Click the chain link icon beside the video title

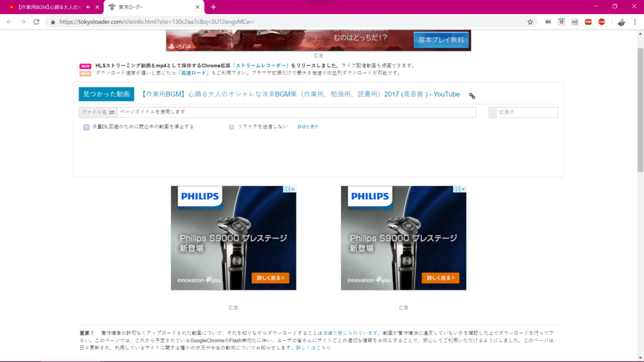pyautogui.click(x=472, y=96)
